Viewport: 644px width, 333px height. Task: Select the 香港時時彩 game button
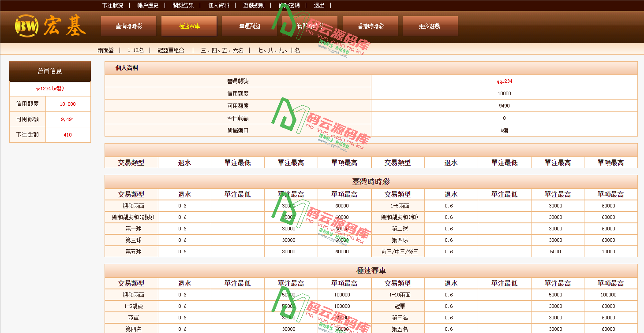coord(370,26)
